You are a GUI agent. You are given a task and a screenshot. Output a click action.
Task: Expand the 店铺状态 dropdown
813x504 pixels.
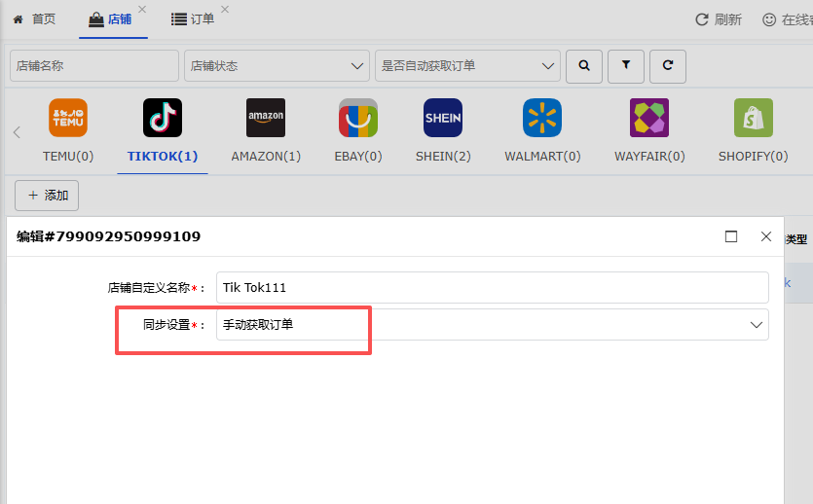(277, 66)
